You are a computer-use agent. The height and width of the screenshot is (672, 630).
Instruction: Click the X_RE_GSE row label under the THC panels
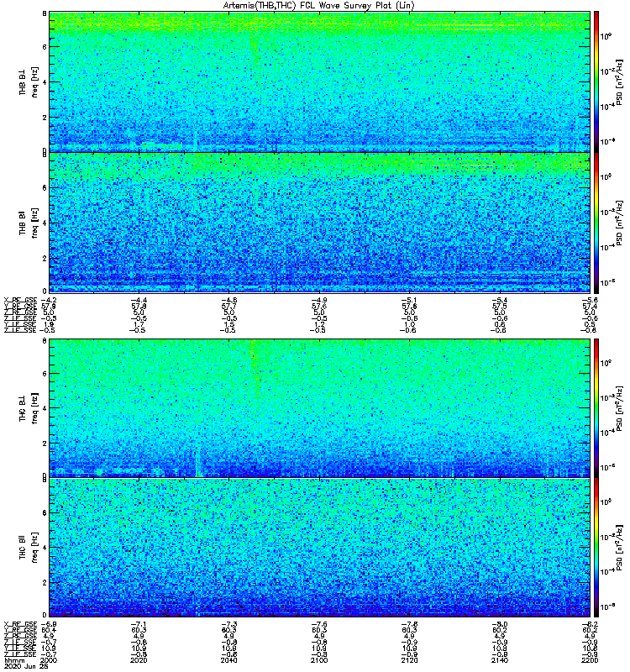click(20, 624)
